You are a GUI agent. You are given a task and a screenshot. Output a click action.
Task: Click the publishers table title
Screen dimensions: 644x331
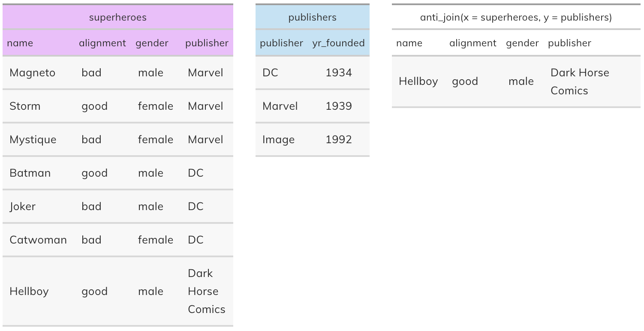pos(312,17)
